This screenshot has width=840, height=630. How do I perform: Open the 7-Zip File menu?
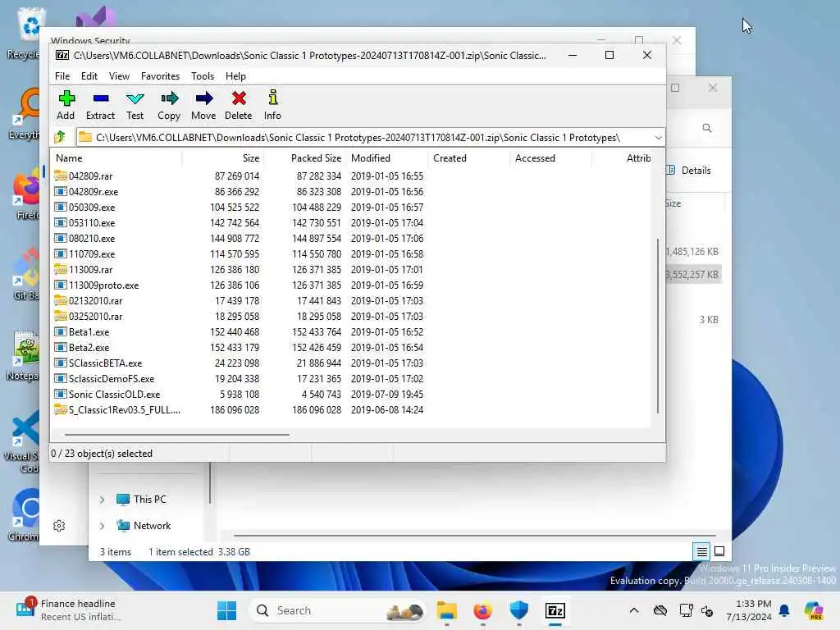pos(62,76)
